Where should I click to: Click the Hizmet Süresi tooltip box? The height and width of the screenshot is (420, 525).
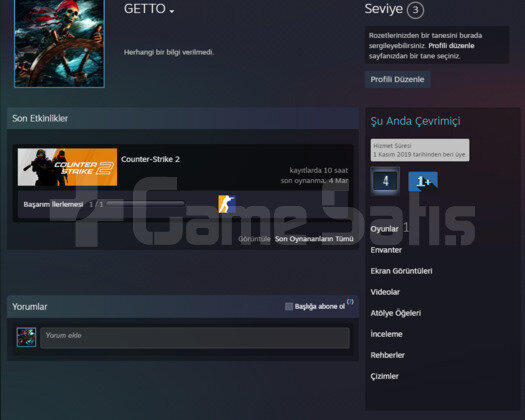[420, 150]
